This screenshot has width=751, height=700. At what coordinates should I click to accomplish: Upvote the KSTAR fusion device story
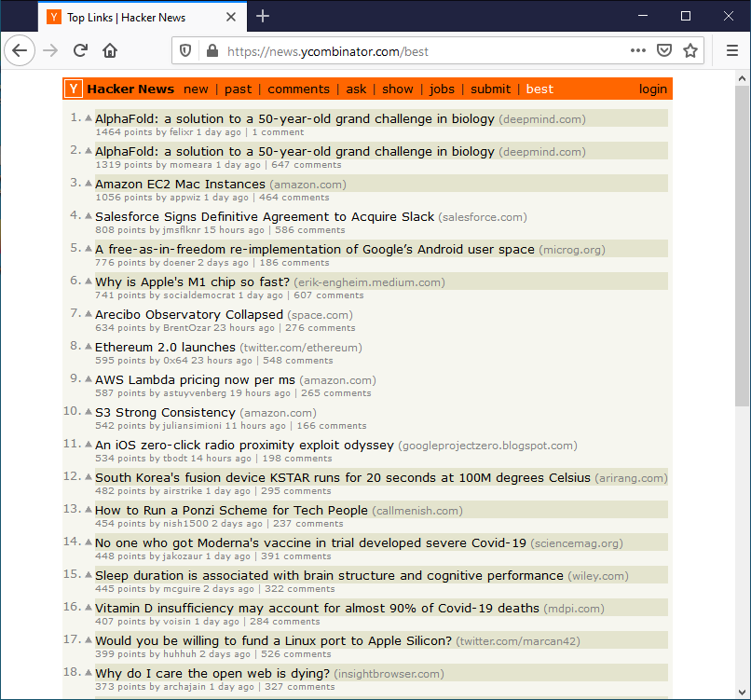pyautogui.click(x=89, y=476)
